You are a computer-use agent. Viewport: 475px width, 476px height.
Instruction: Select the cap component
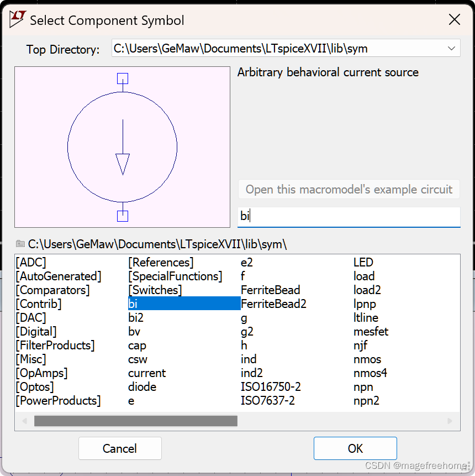click(x=137, y=346)
